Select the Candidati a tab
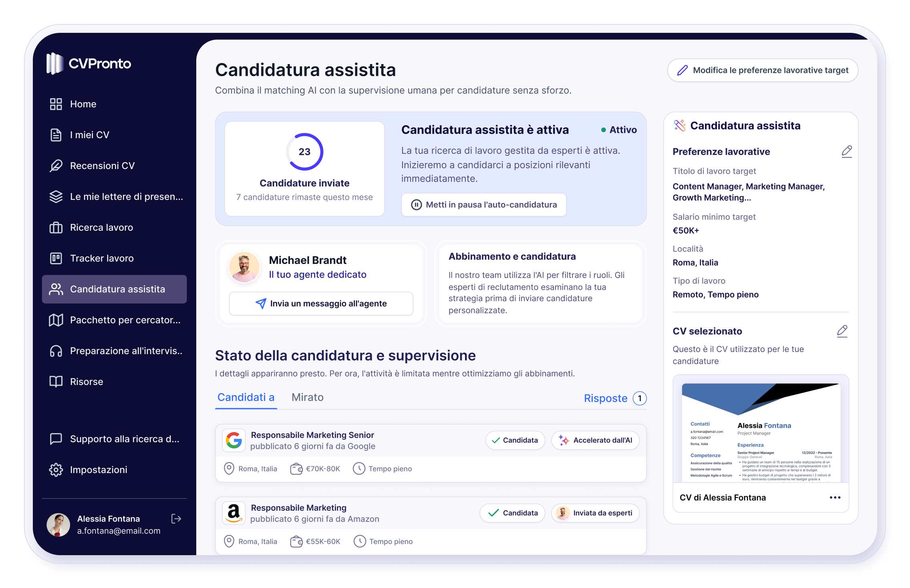 246,397
